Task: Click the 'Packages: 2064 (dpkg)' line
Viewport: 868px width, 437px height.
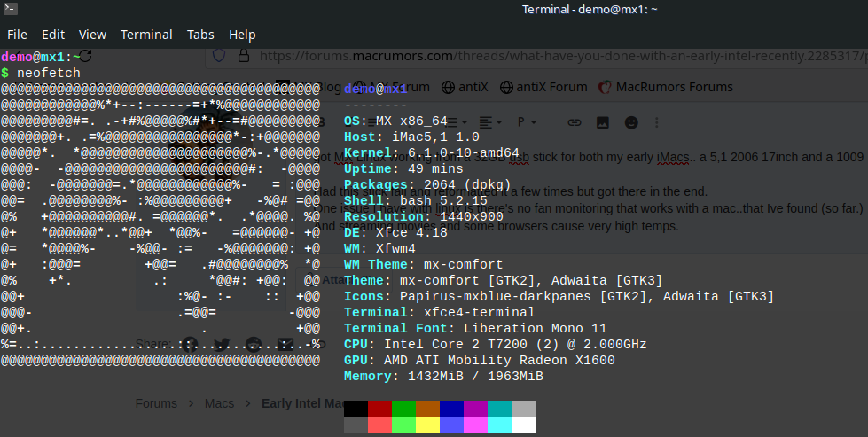Action: point(427,184)
